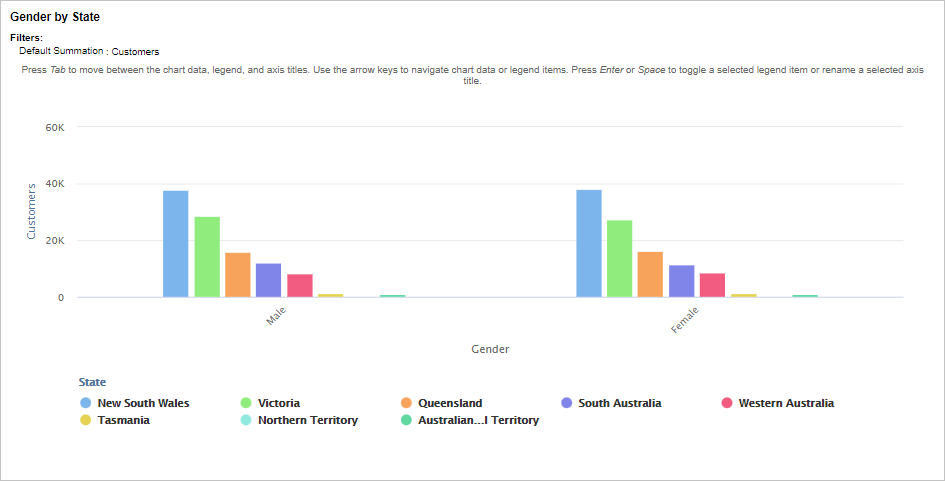Click the Female category axis label
The height and width of the screenshot is (481, 945).
[685, 319]
